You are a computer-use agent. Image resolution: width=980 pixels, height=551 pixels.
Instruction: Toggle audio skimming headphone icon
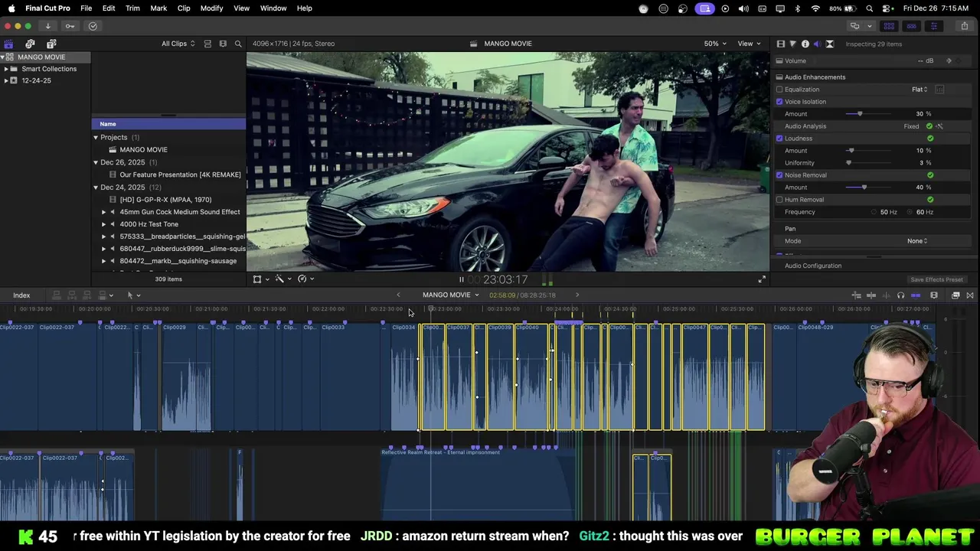click(900, 295)
